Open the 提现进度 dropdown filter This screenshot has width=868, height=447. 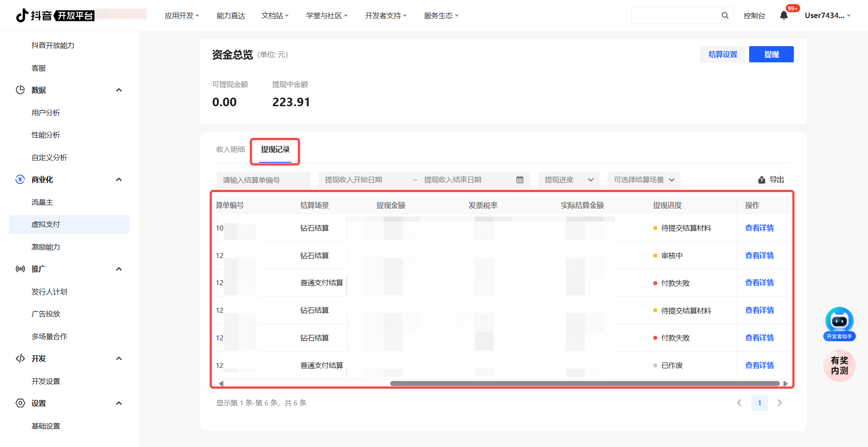(x=568, y=180)
